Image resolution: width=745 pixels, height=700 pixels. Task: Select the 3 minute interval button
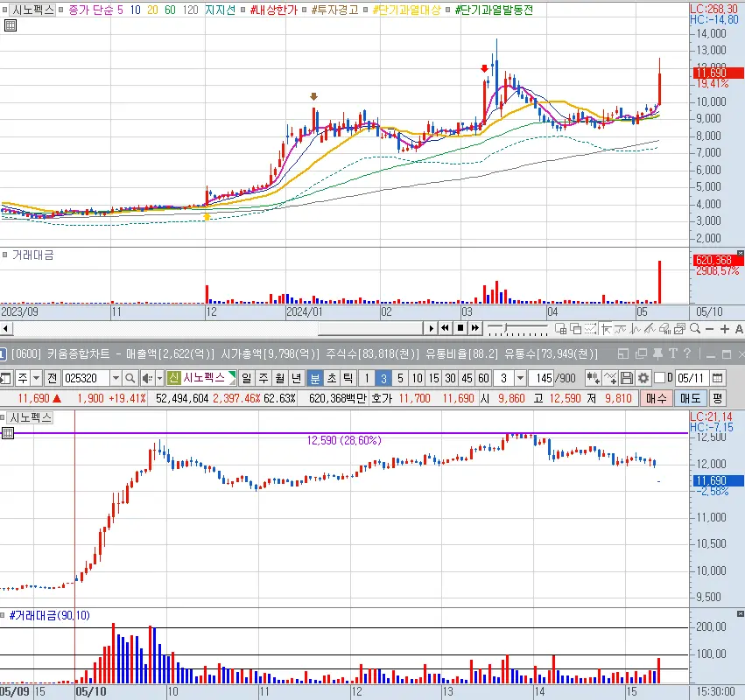tap(383, 379)
